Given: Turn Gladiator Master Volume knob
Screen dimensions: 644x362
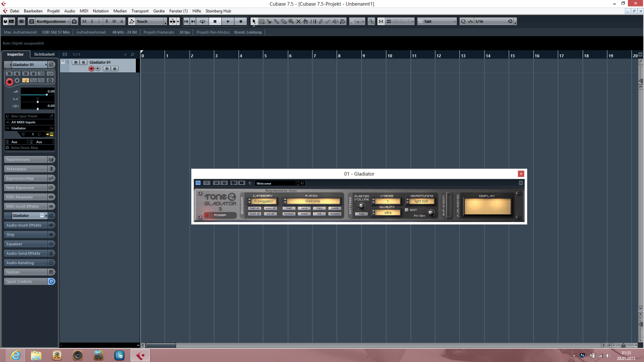Looking at the screenshot, I should click(x=361, y=206).
